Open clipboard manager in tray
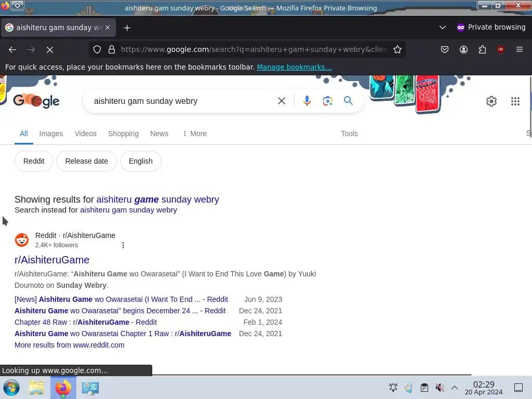This screenshot has height=399, width=532. point(424,388)
